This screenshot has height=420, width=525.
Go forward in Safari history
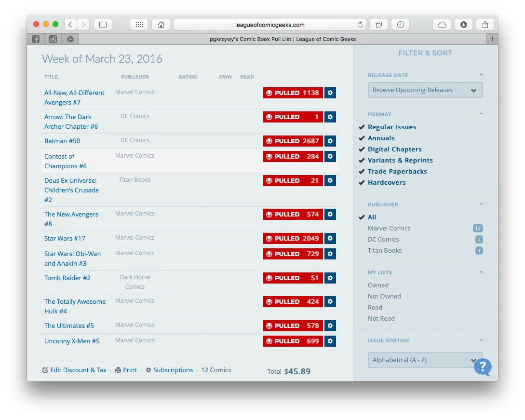83,25
